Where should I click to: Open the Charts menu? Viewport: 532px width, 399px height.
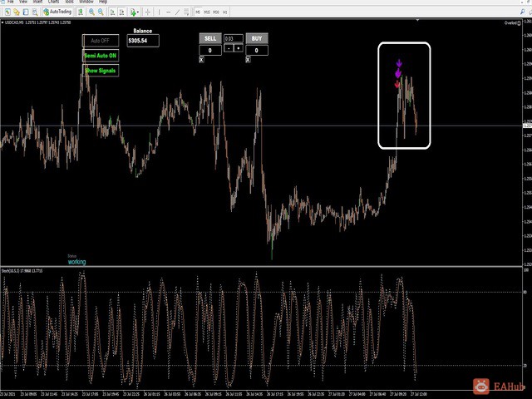pos(53,2)
